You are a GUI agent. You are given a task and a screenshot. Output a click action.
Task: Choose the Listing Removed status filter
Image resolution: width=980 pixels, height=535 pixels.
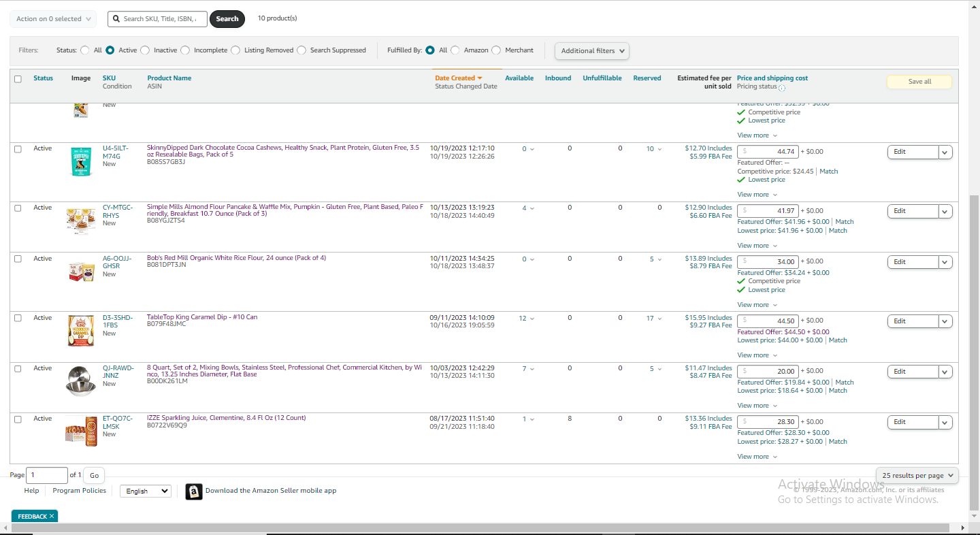coord(235,50)
